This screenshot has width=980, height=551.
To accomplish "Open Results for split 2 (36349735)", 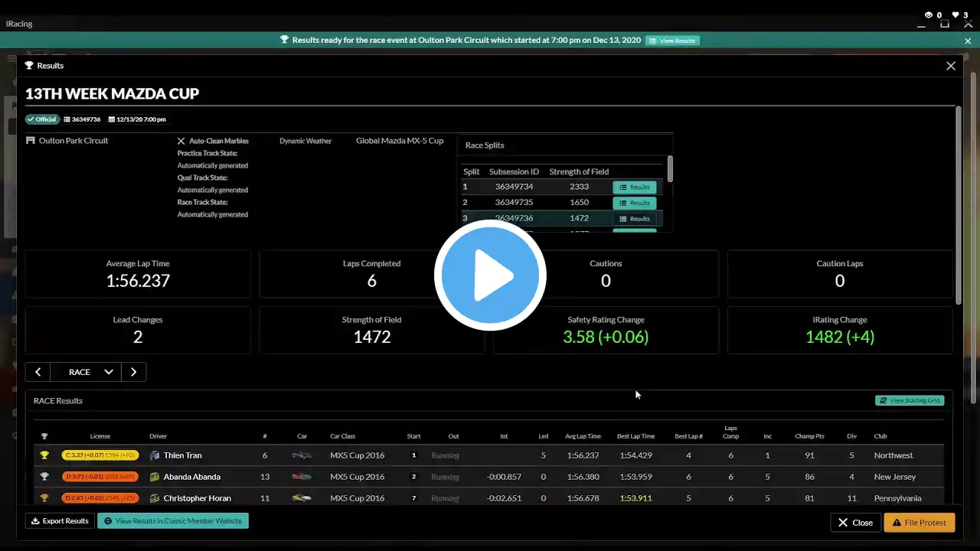I will [635, 203].
